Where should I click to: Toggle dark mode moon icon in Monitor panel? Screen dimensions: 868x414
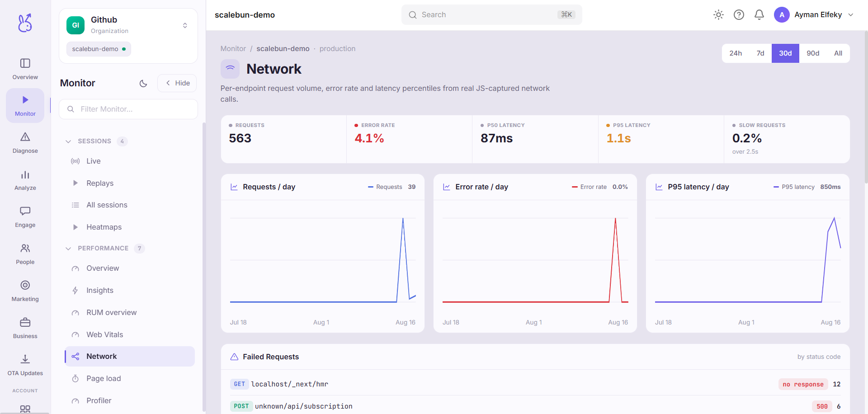click(x=143, y=83)
